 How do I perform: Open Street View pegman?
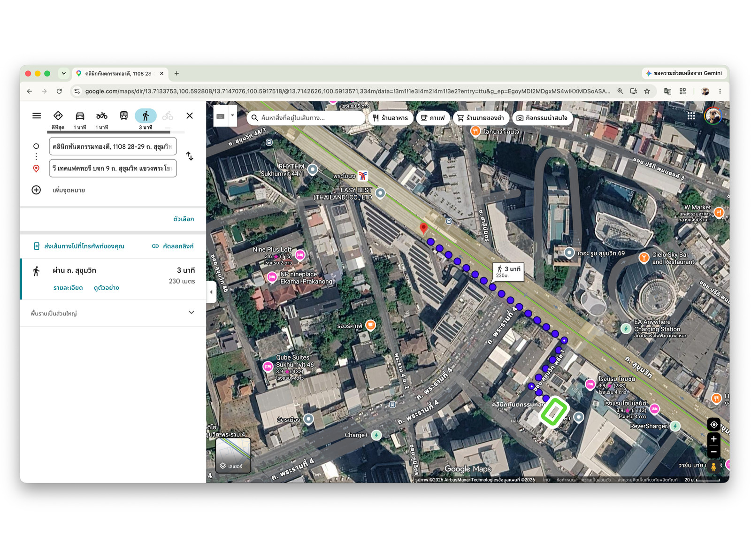pos(714,467)
